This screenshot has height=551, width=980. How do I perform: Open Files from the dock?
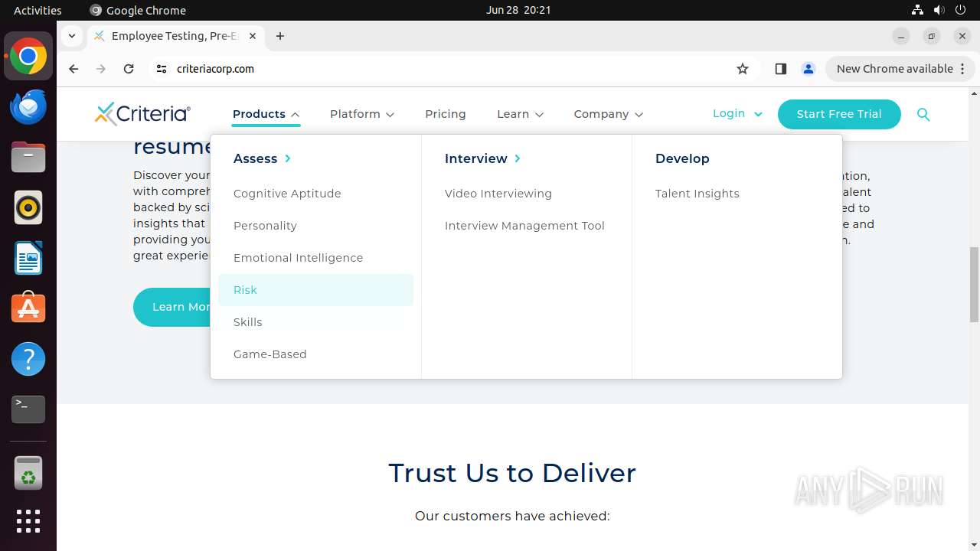(28, 157)
